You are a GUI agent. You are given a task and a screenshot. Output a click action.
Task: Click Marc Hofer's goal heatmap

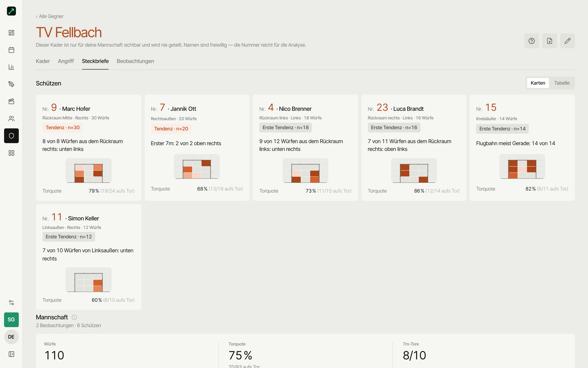point(88,170)
